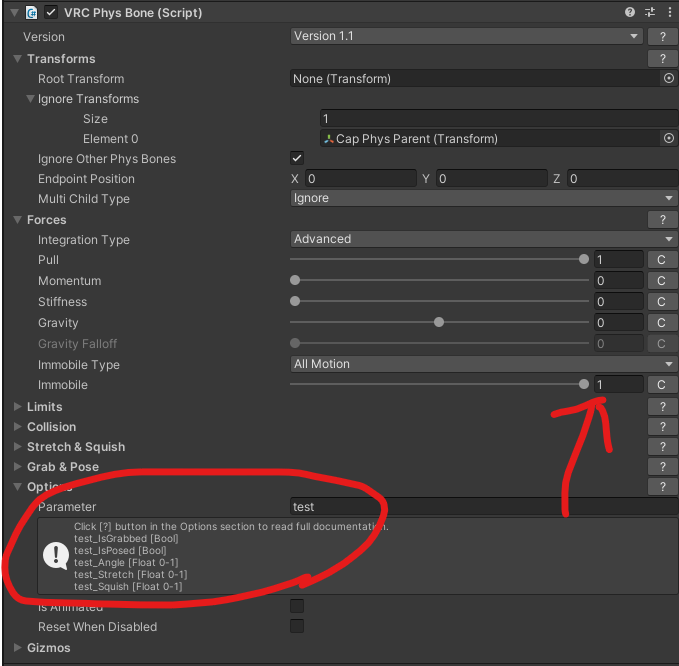
Task: Click the test_IsGrabbed [Bool] text
Action: tap(126, 538)
